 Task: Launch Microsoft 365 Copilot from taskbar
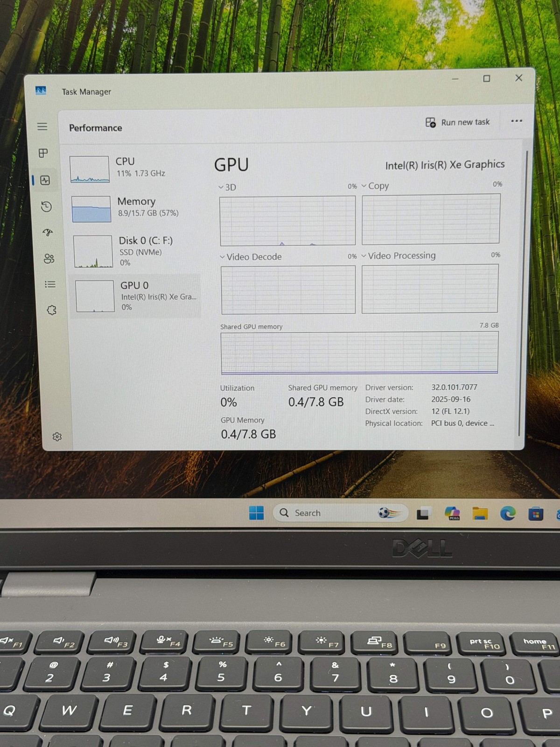[x=452, y=513]
